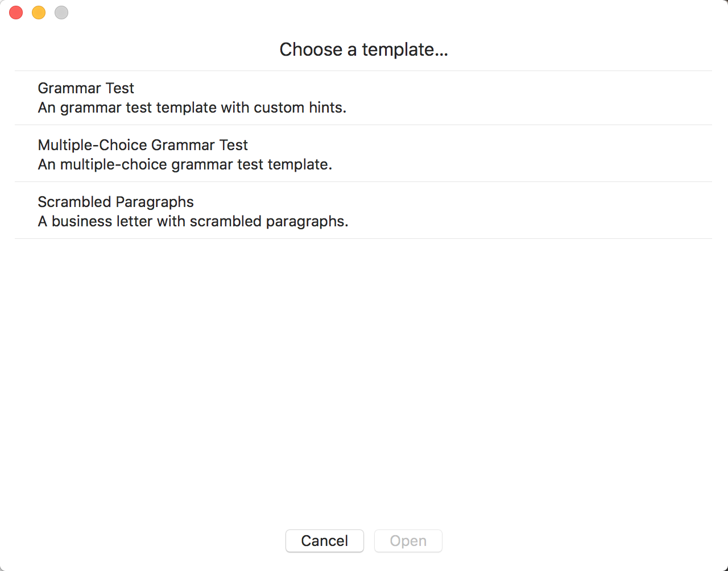Click the 'custom hints' description line
The height and width of the screenshot is (571, 728).
tap(192, 107)
